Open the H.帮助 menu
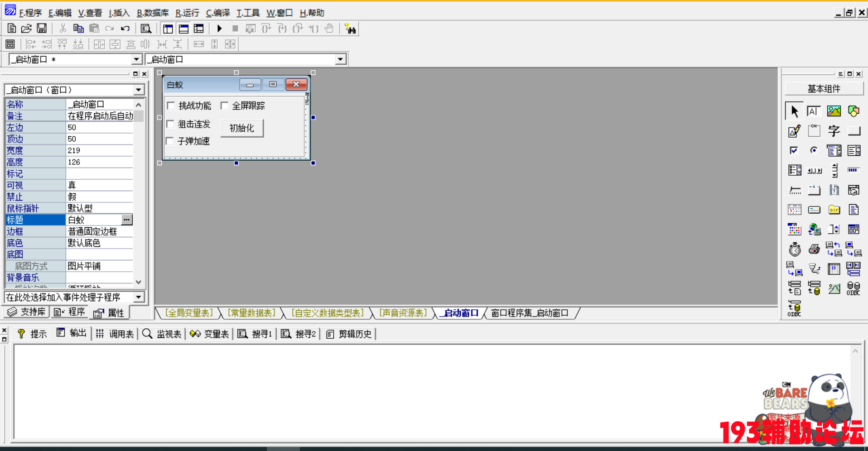868x451 pixels. click(312, 13)
